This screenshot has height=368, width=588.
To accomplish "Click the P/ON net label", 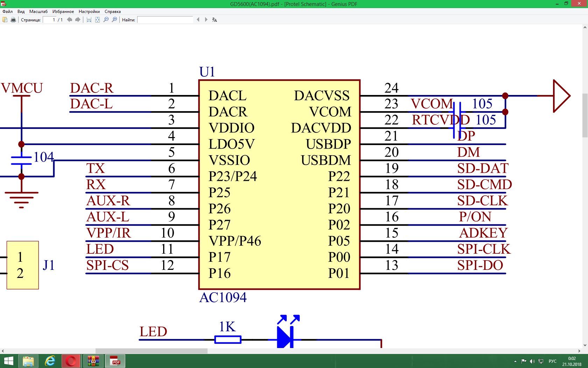I will click(x=475, y=217).
